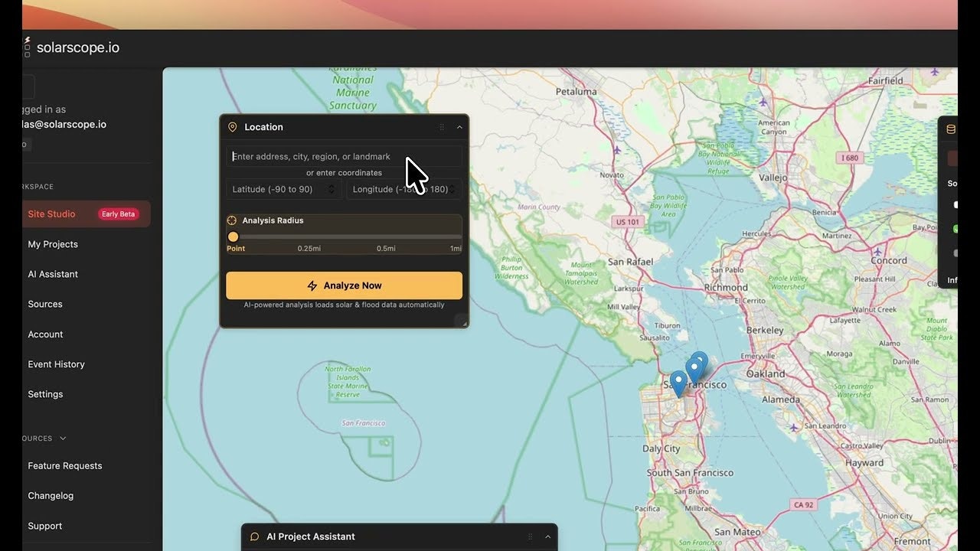Click the Location pin icon in panel header
Screen dimensions: 980x551
point(232,126)
